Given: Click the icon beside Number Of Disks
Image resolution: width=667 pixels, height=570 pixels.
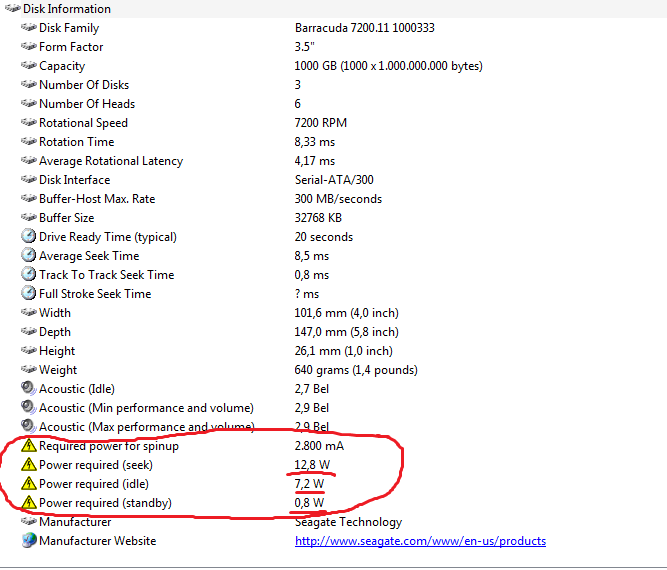Looking at the screenshot, I should point(29,84).
